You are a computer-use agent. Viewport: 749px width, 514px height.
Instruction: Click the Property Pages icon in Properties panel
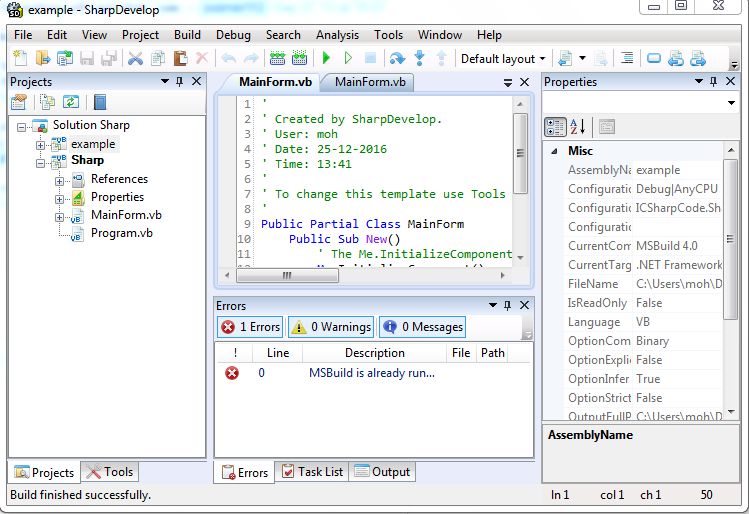point(607,127)
